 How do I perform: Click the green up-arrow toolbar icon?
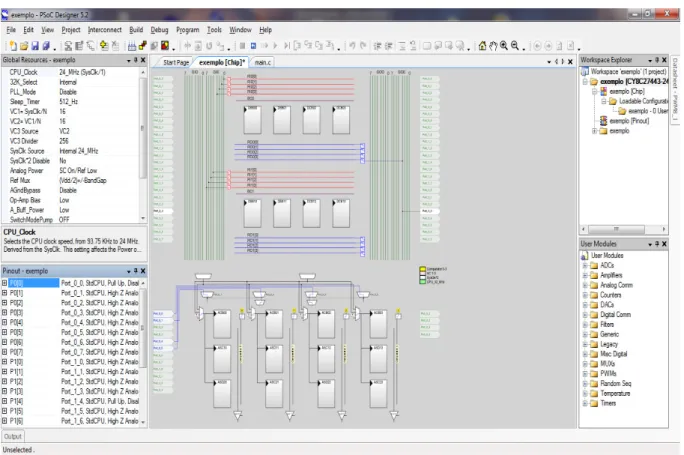pos(104,46)
